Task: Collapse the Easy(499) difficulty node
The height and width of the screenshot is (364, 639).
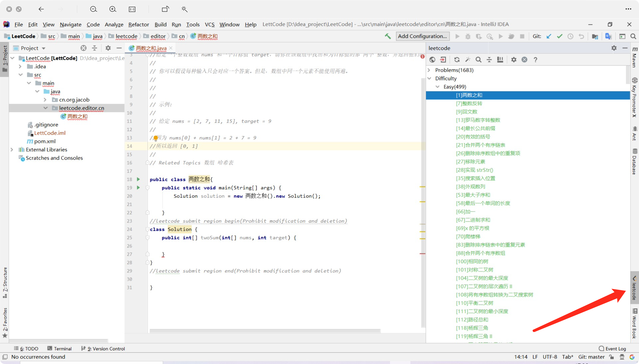Action: (x=437, y=87)
